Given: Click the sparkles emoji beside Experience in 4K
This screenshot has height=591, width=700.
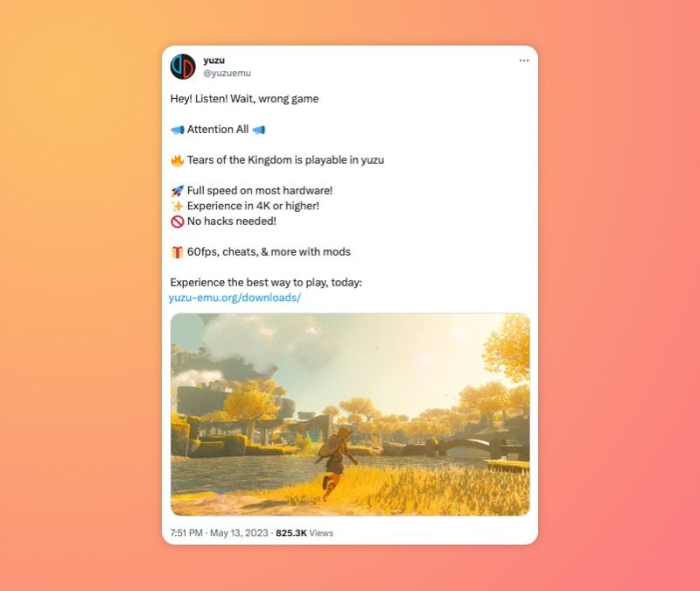Looking at the screenshot, I should [x=178, y=207].
